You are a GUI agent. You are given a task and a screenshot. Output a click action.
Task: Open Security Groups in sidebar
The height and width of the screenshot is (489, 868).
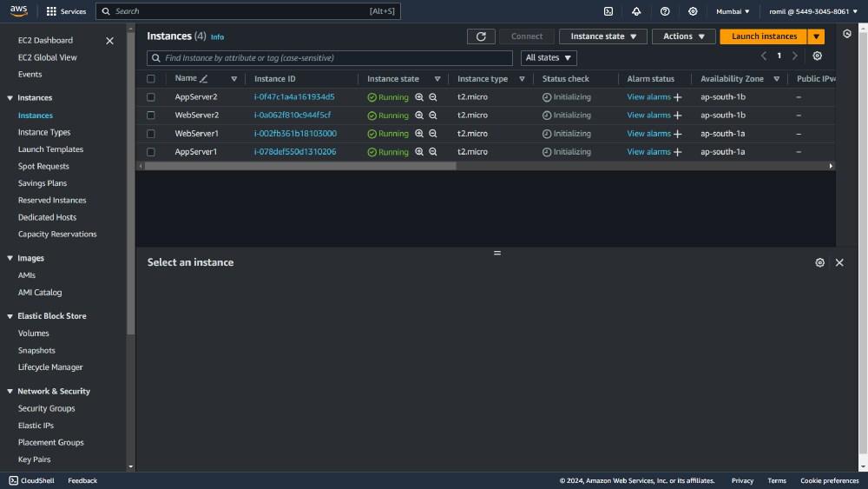[47, 408]
